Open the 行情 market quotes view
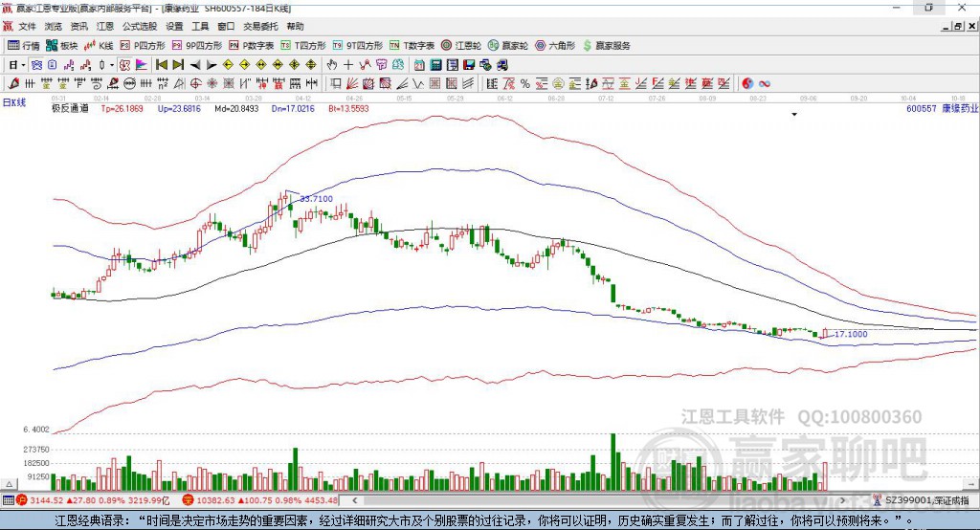Image resolution: width=980 pixels, height=530 pixels. tap(23, 46)
